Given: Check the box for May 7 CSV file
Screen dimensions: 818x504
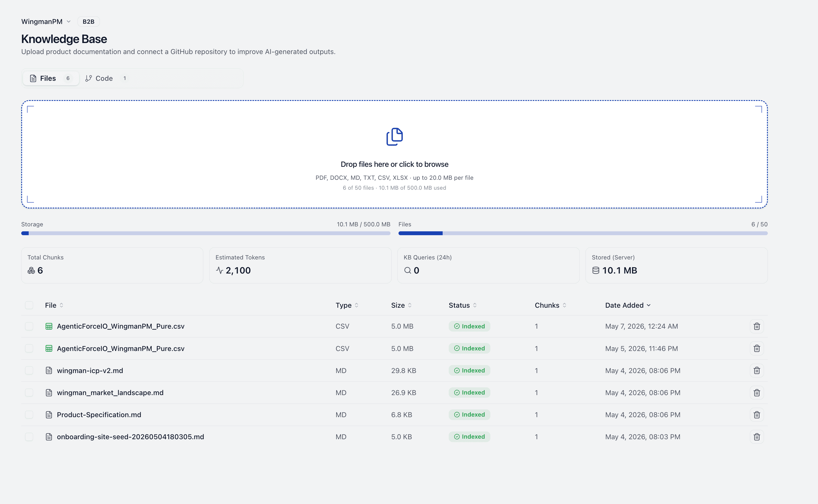Looking at the screenshot, I should pyautogui.click(x=29, y=326).
